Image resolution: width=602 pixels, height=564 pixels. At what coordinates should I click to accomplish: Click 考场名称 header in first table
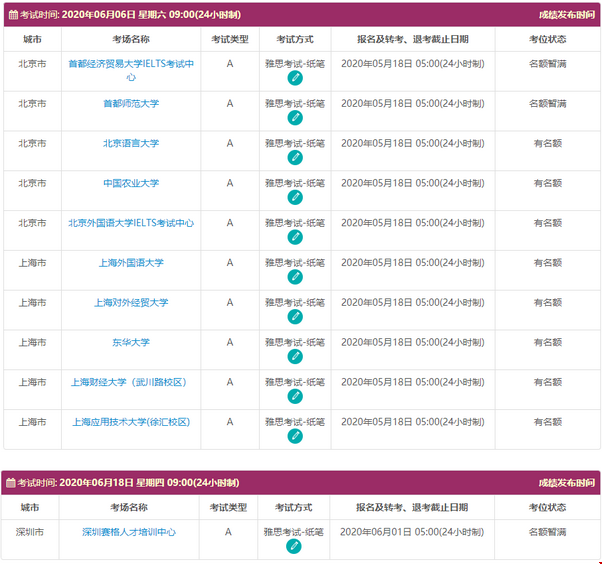pyautogui.click(x=131, y=39)
